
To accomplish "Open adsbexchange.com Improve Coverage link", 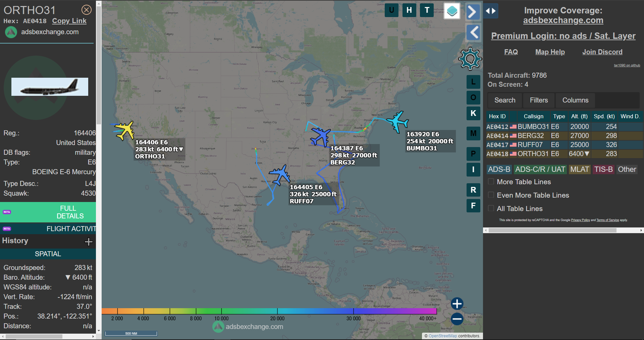I will pyautogui.click(x=563, y=20).
